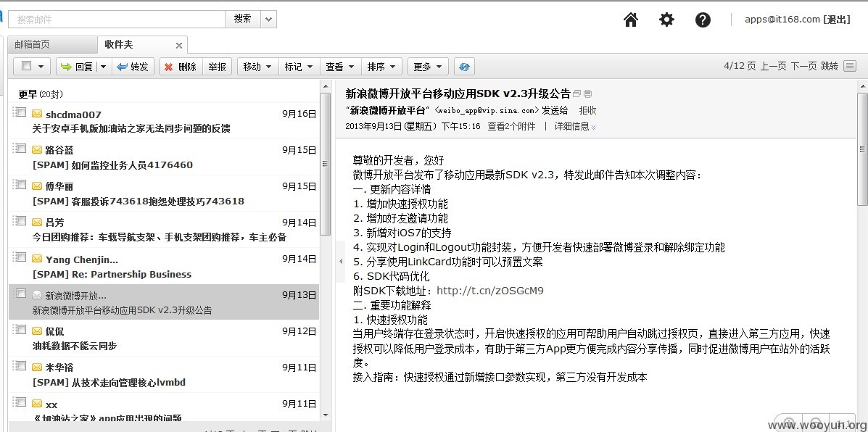Click envelope icon for 吕芳 email
Screen dimensions: 868x432
(37, 223)
